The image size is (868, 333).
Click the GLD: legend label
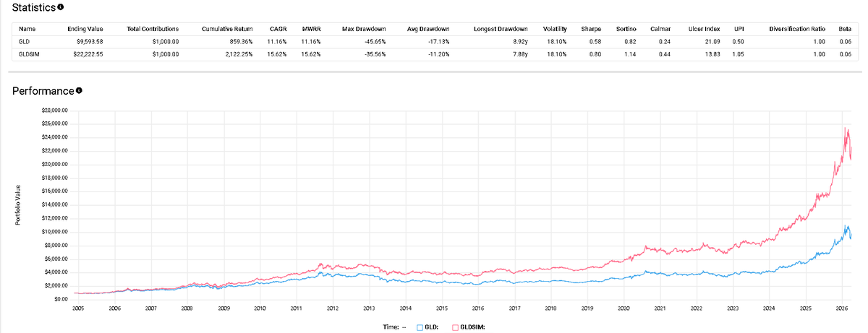(431, 326)
